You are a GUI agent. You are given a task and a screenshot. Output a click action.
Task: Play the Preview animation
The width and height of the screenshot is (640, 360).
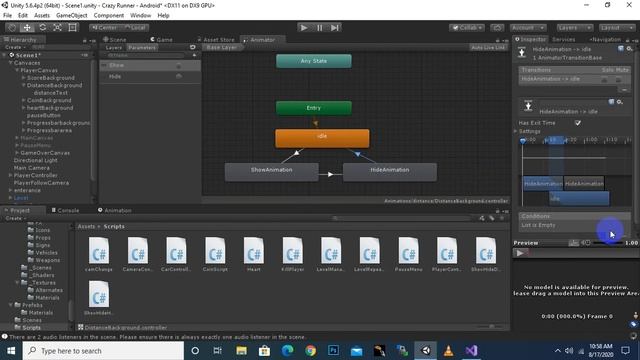pos(520,253)
